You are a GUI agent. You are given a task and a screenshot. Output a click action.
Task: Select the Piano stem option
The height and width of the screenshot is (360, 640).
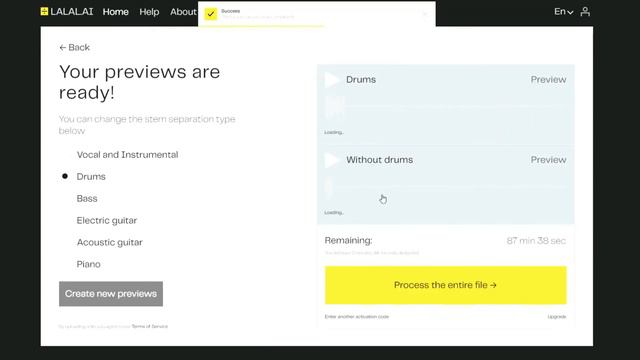pyautogui.click(x=88, y=264)
